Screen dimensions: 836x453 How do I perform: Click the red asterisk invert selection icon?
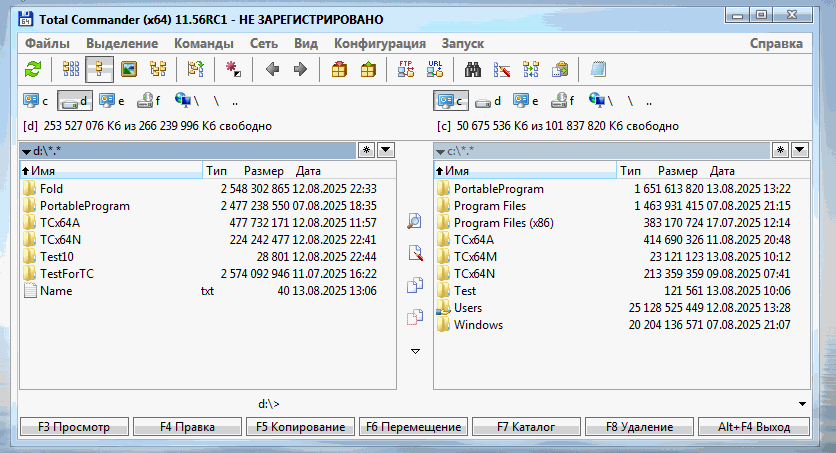tap(233, 69)
